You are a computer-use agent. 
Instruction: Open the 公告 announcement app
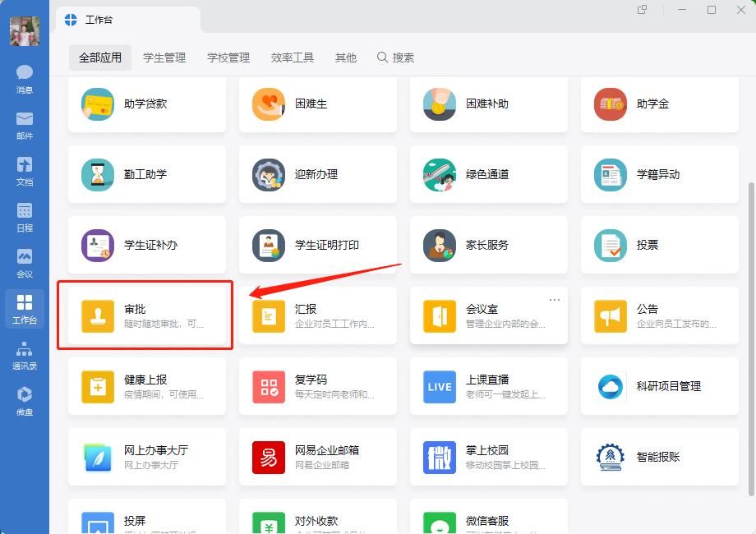611,316
